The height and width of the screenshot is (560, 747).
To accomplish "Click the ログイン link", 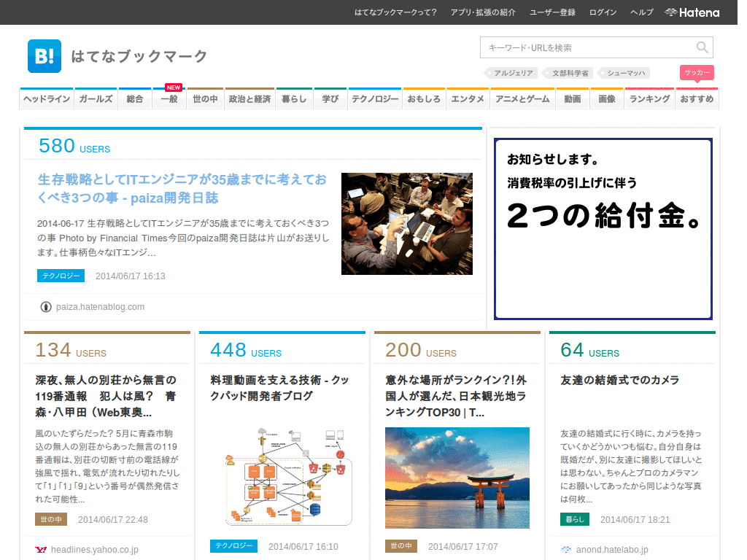I will click(x=603, y=12).
